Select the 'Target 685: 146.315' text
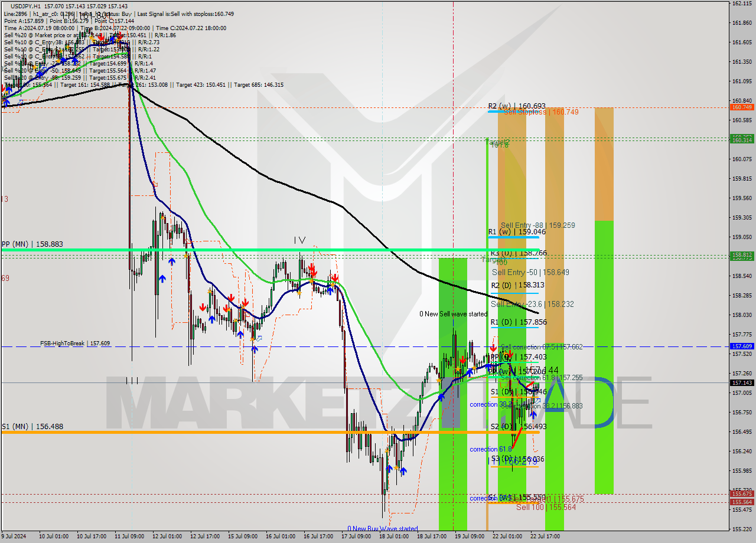This screenshot has height=543, width=756. tap(259, 85)
